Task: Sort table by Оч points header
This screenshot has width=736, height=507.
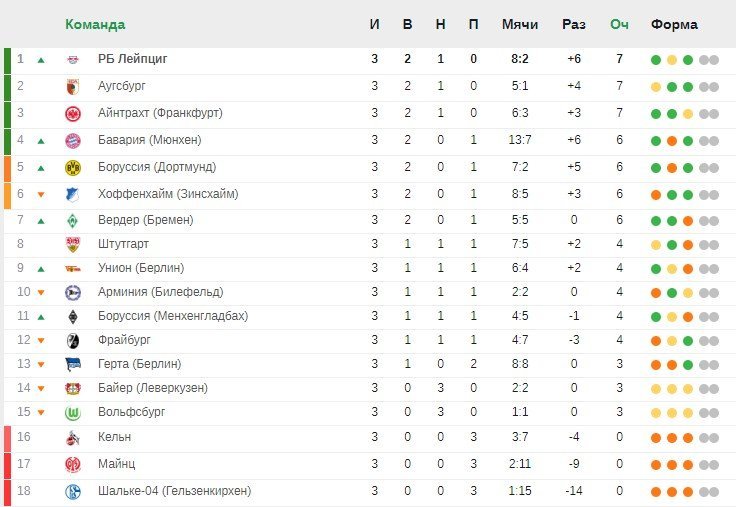Action: tap(619, 24)
